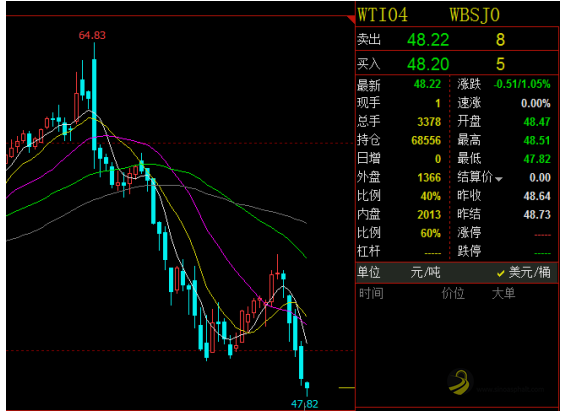Click the 47.82 low price label
Screen dimensions: 563x412
(305, 404)
